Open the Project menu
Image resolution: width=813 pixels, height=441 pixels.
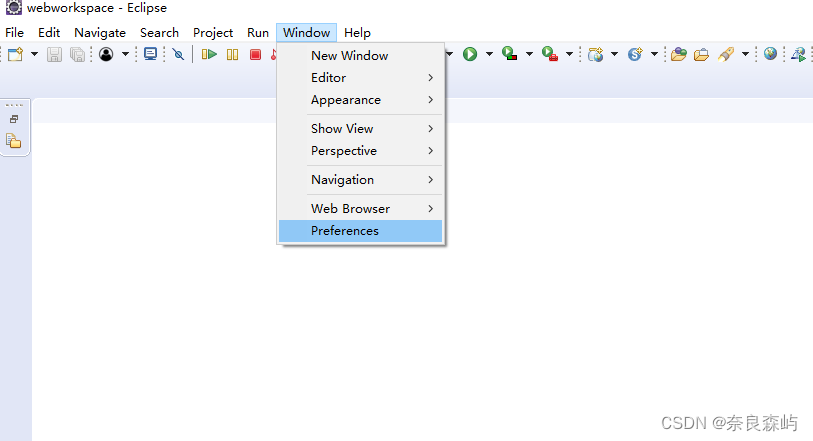pos(213,33)
